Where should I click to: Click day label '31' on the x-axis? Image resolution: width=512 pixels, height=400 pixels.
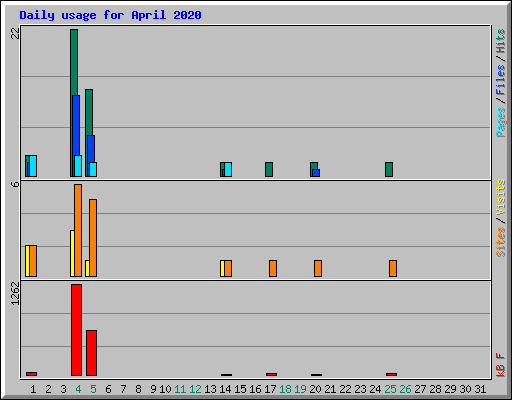tap(480, 389)
